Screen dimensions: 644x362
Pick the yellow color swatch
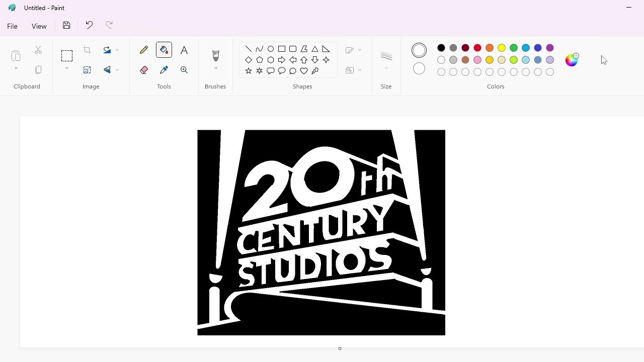502,48
